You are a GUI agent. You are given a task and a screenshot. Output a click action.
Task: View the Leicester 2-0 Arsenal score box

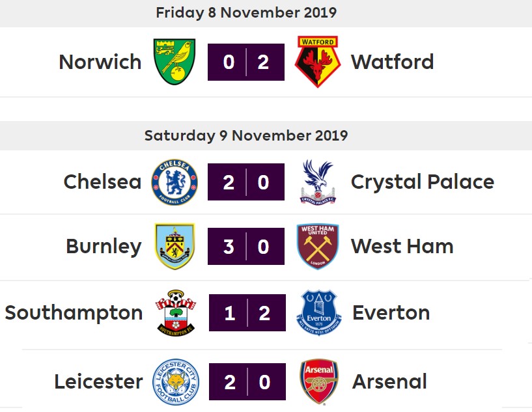(247, 382)
